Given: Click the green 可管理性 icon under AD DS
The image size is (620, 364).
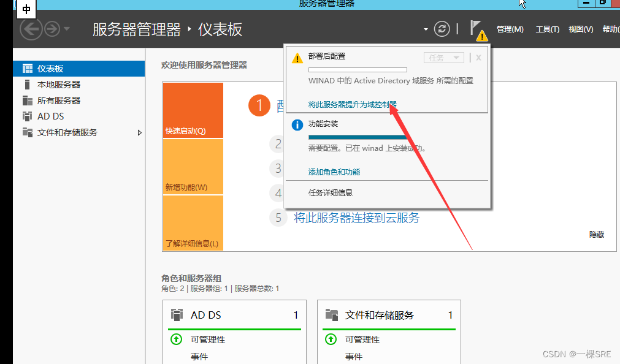Looking at the screenshot, I should click(x=176, y=339).
